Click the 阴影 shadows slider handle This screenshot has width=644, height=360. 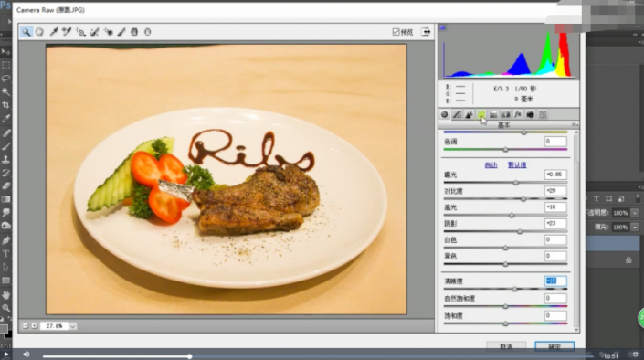click(x=520, y=232)
